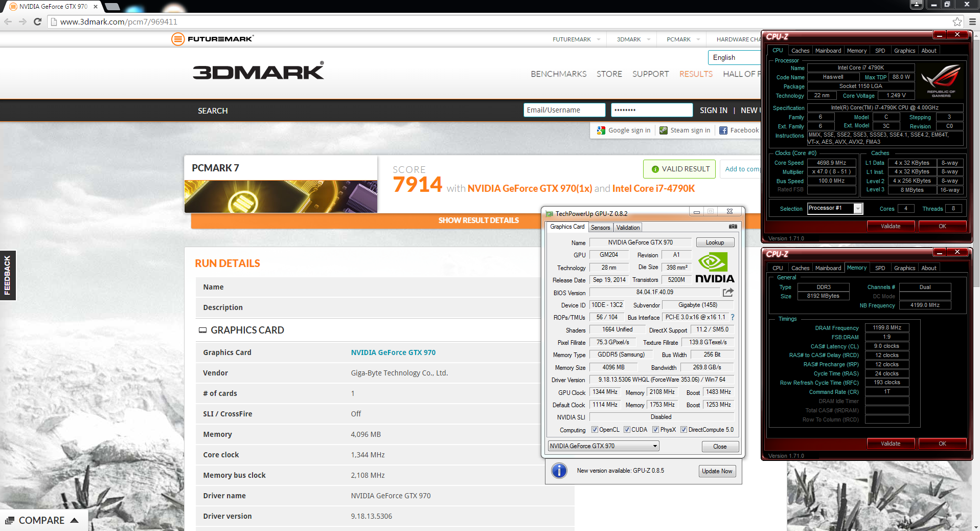This screenshot has width=980, height=531.
Task: Open Caches tab in upper CPU-Z window
Action: pyautogui.click(x=800, y=51)
